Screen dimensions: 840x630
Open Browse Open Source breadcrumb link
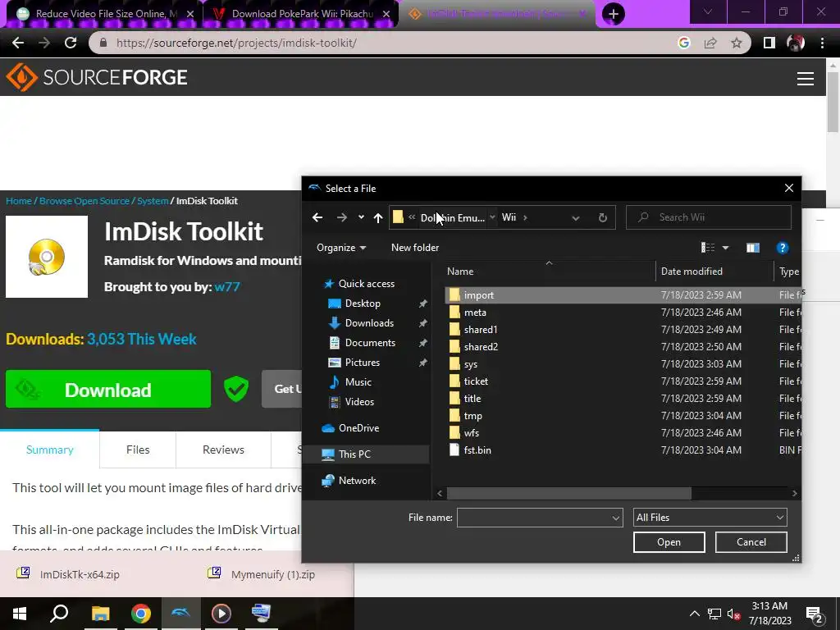click(x=84, y=201)
